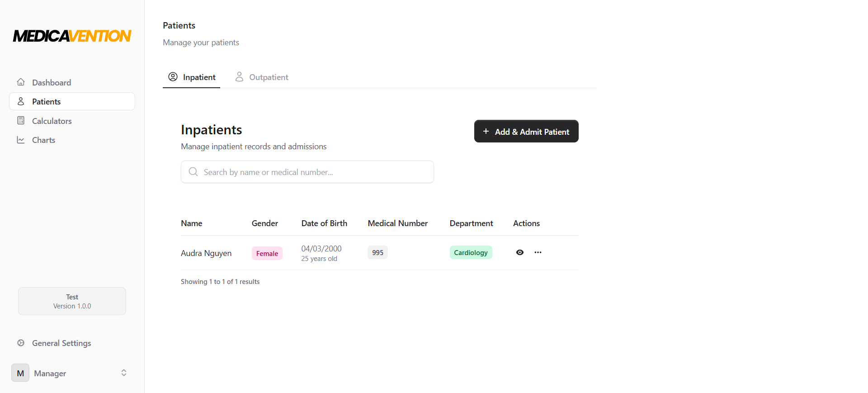This screenshot has width=868, height=393.
Task: Switch to the Outpatient tab
Action: (262, 77)
